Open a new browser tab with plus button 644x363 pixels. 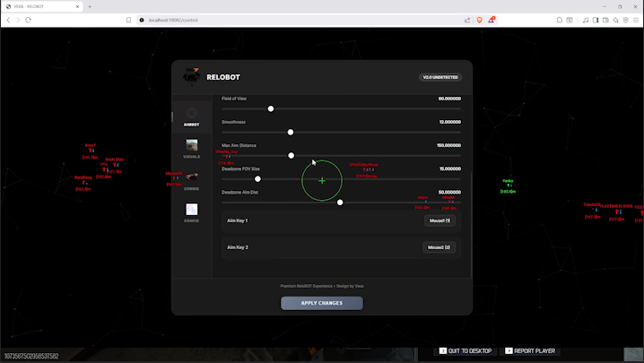point(89,6)
